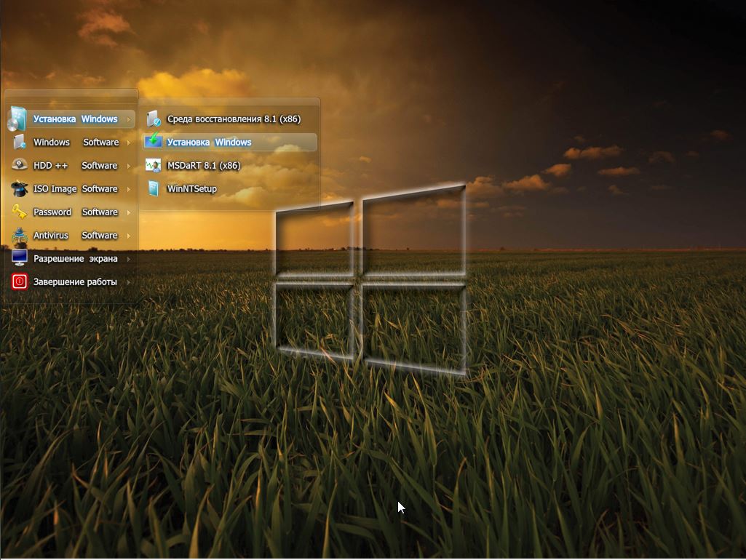Click the Среда восстановления 8.1 drive icon
The width and height of the screenshot is (746, 560).
(153, 119)
